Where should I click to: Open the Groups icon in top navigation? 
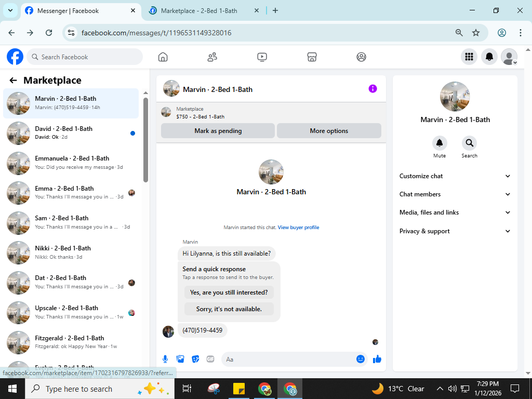[362, 57]
